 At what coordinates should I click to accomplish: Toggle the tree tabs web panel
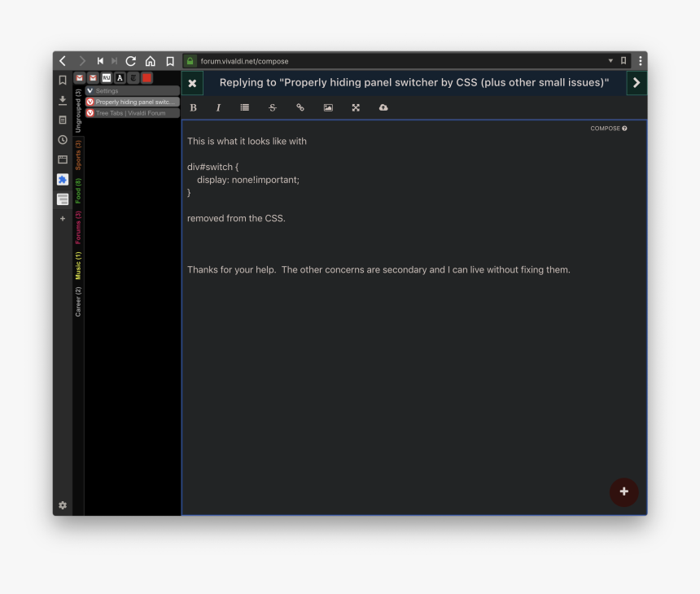[x=63, y=199]
